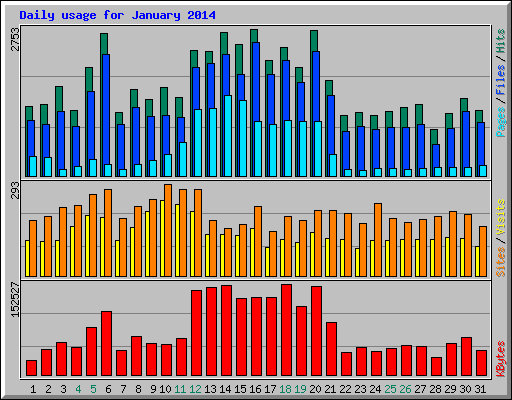The image size is (512, 400).
Task: Click the 'KBytes' legend label
Action: pyautogui.click(x=500, y=359)
